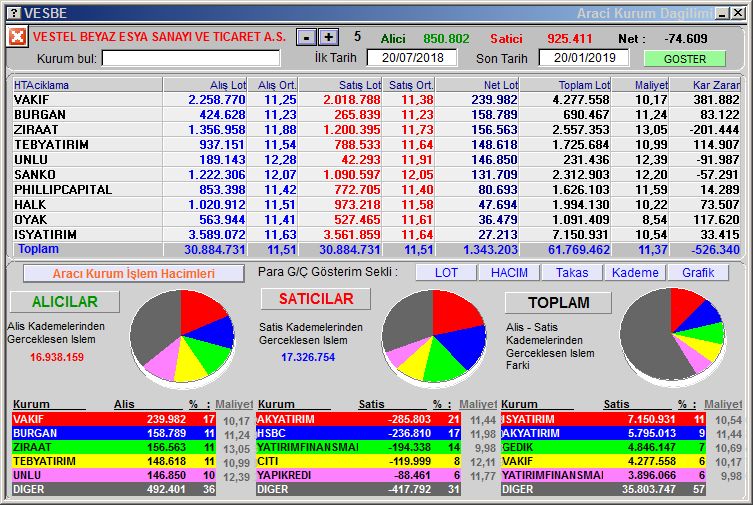Sort by Net Lot column header
The height and width of the screenshot is (505, 753).
(477, 85)
